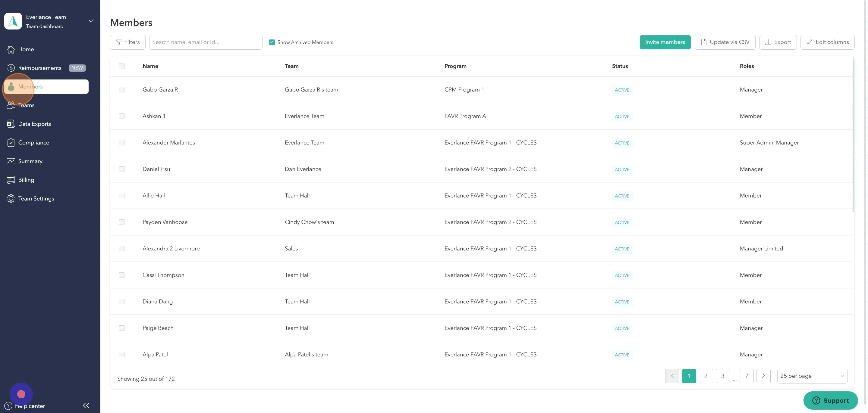Open the Filters panel
The width and height of the screenshot is (868, 413).
(x=128, y=42)
